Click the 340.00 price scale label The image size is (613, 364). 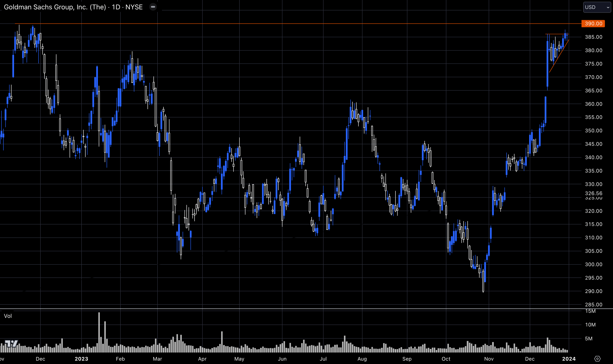click(593, 157)
